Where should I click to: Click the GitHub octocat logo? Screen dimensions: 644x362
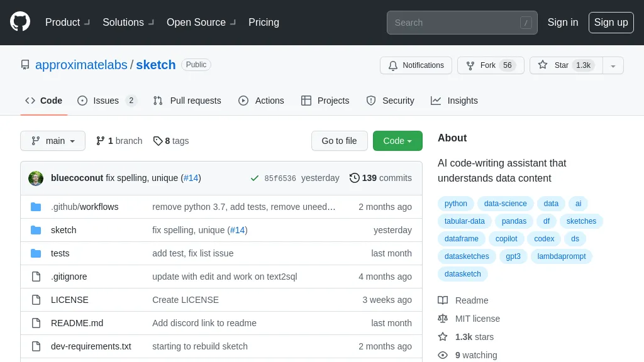[19, 21]
